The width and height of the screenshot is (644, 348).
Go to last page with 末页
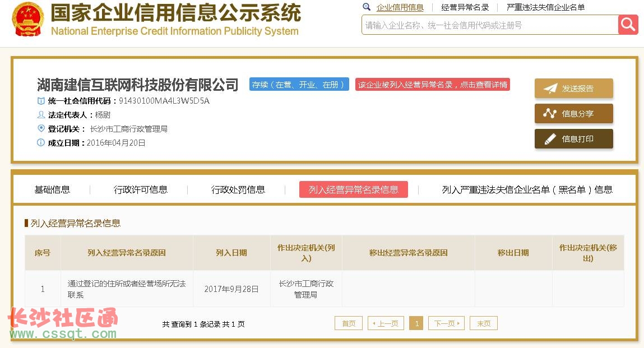point(483,323)
